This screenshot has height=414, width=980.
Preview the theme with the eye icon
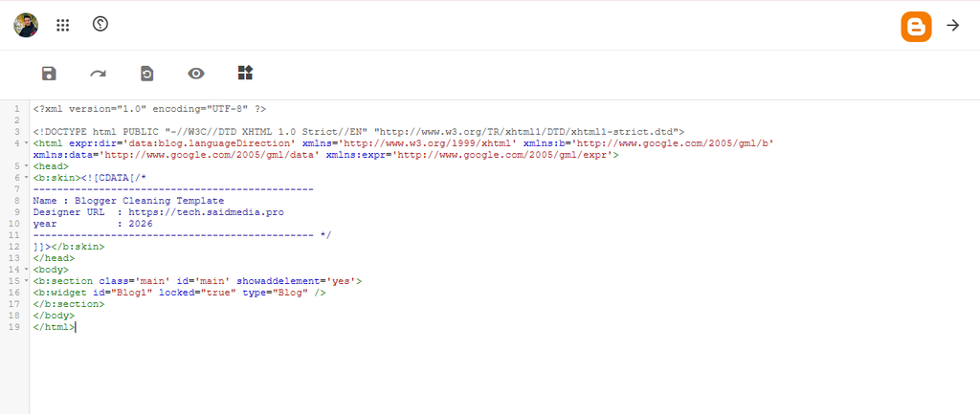pyautogui.click(x=196, y=74)
